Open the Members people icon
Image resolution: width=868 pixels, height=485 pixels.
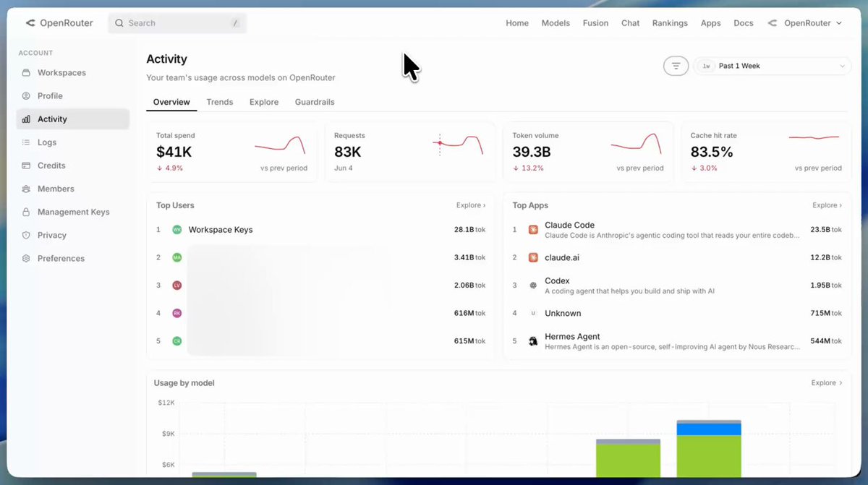point(26,189)
